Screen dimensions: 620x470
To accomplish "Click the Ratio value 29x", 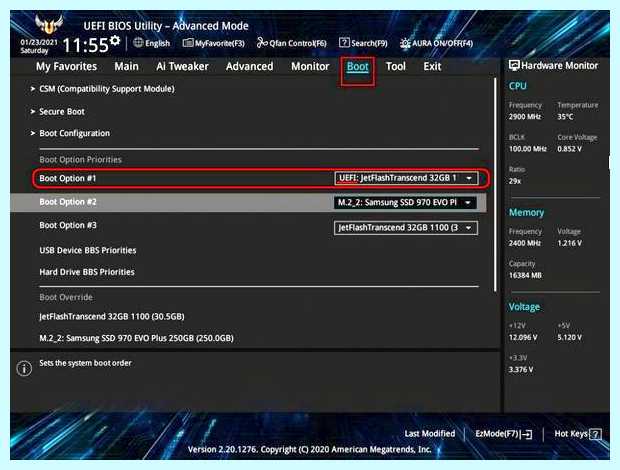I will pyautogui.click(x=515, y=181).
